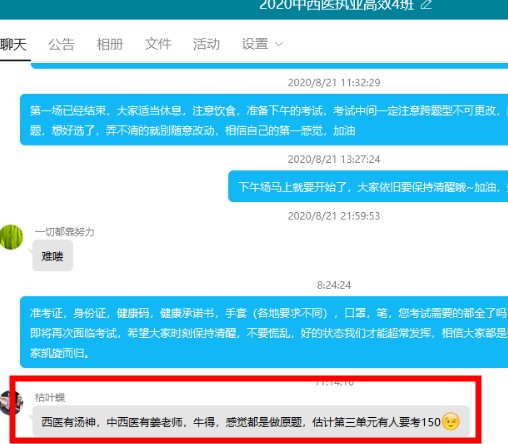
Task: Click the group title 2020中西医执业高效4班
Action: click(337, 5)
